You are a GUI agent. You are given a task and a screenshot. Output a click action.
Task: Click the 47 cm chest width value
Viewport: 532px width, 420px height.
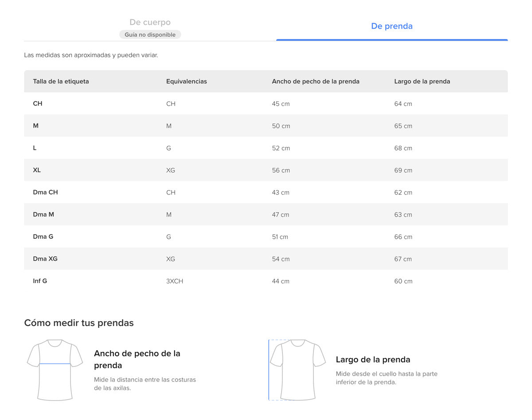[280, 214]
